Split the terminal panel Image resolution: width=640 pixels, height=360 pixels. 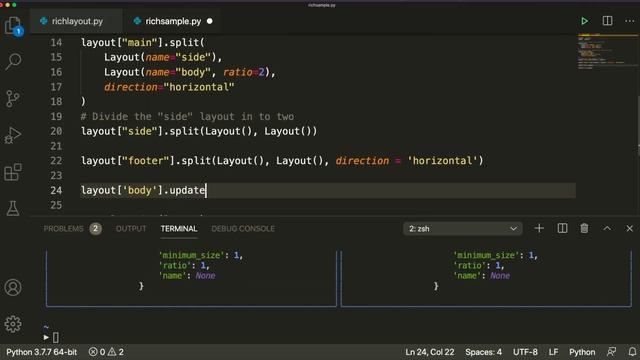562,229
